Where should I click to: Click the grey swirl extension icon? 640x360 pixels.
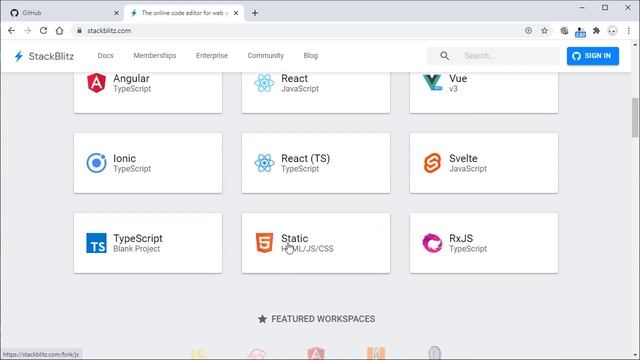[x=564, y=31]
